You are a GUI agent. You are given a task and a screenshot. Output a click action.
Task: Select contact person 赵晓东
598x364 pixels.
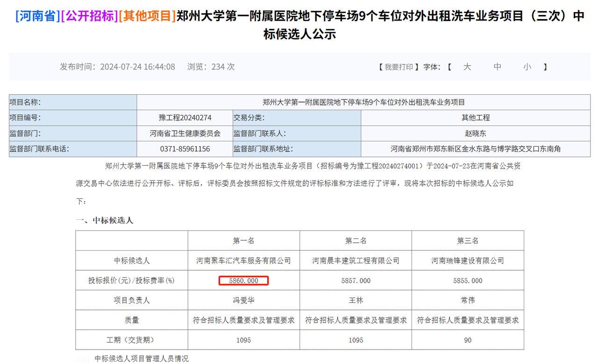[x=476, y=133]
